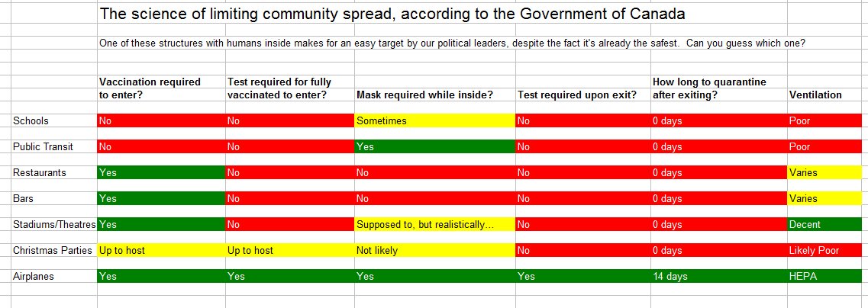The height and width of the screenshot is (308, 868).
Task: Select the Bars vaccination 'Yes' cell
Action: [161, 198]
